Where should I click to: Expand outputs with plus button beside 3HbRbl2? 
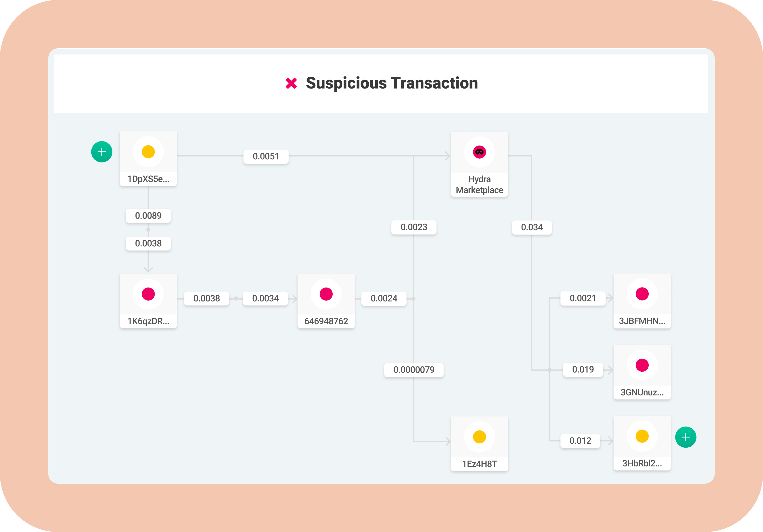[x=686, y=437]
